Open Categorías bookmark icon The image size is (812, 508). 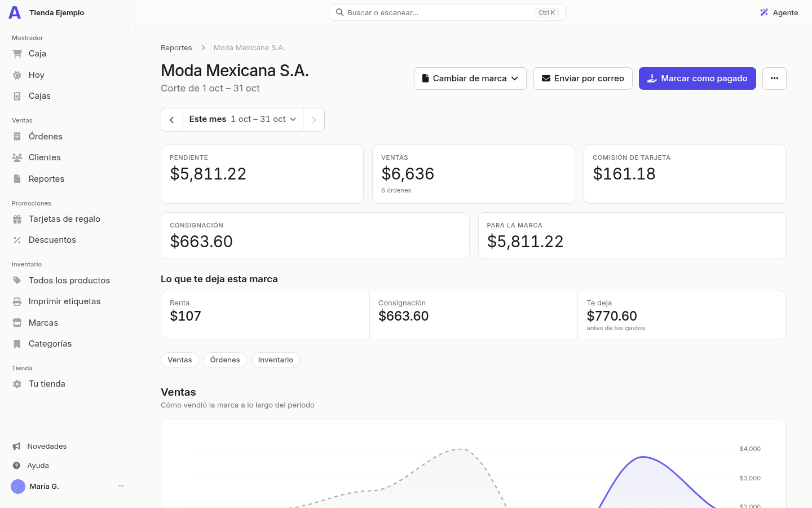(x=17, y=344)
